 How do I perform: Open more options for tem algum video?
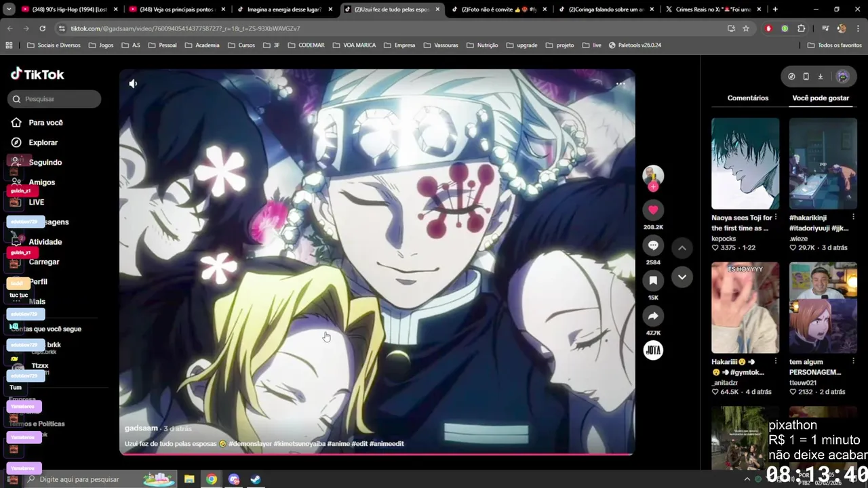pos(853,362)
